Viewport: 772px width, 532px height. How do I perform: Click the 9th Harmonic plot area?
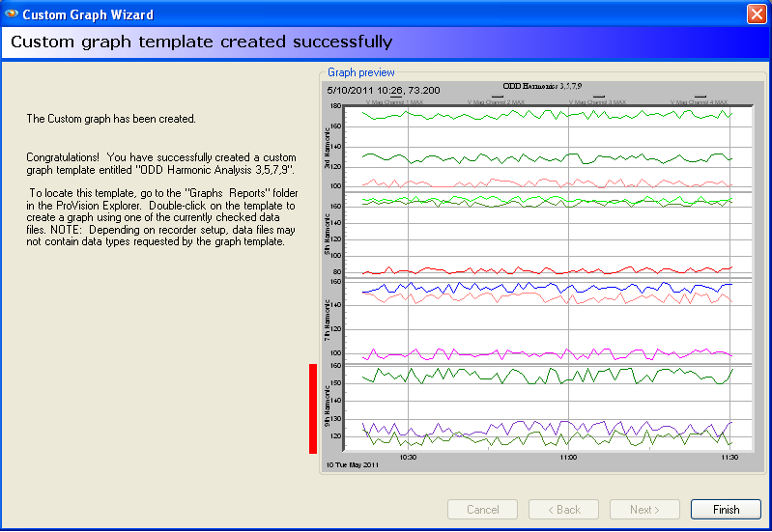(548, 407)
